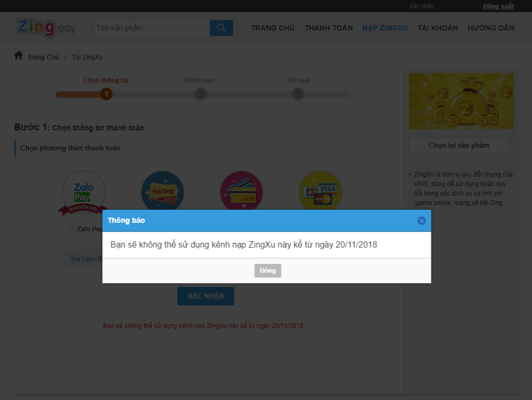Open the TÀI KHOẢN menu item
Image resolution: width=532 pixels, height=400 pixels.
(x=438, y=28)
